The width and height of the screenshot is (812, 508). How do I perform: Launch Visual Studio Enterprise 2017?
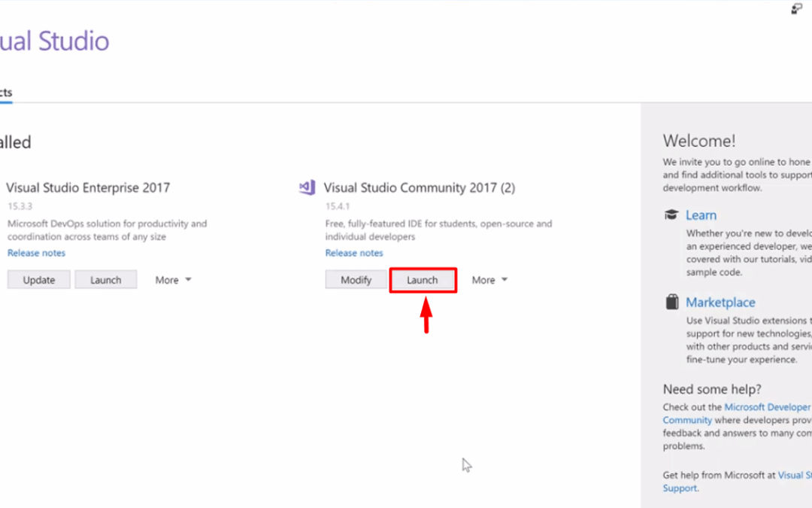click(105, 280)
